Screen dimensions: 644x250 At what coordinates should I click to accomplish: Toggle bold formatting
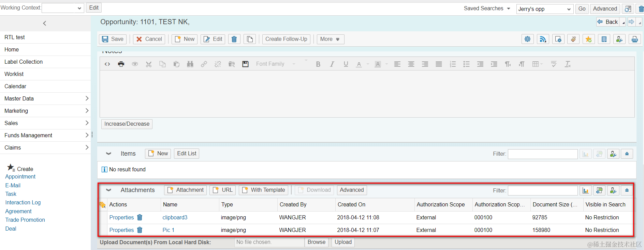[318, 64]
